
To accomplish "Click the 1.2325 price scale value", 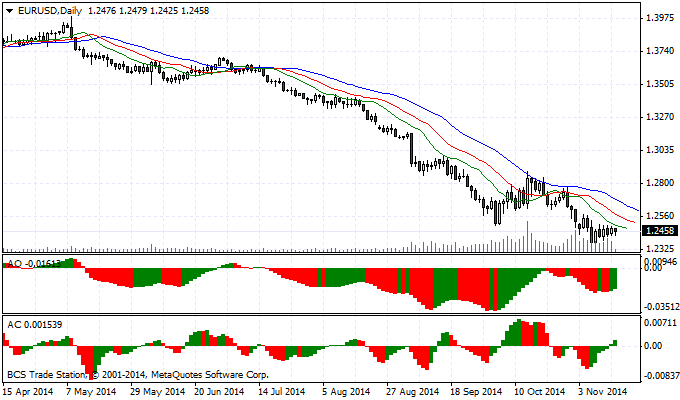I will click(x=660, y=249).
